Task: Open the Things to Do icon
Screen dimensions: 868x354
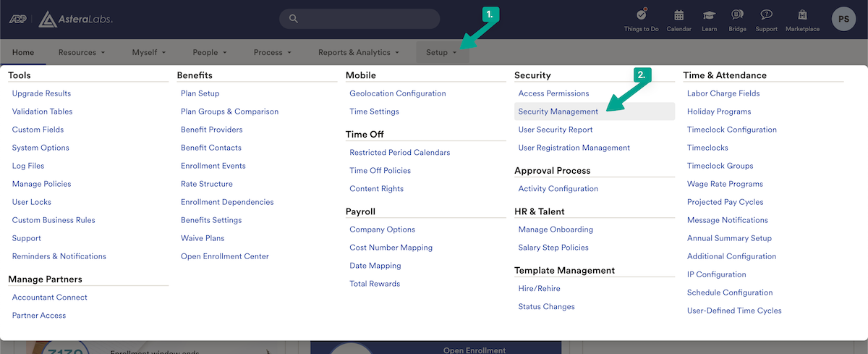Action: click(641, 15)
